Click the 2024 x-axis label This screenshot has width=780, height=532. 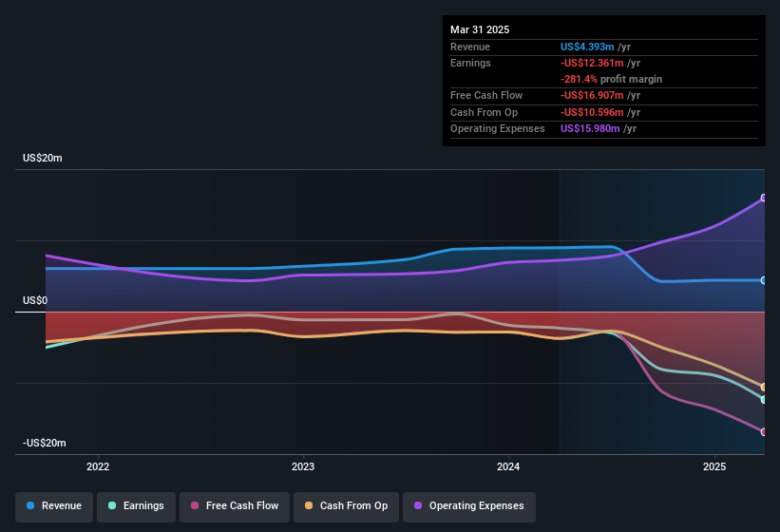pos(508,466)
